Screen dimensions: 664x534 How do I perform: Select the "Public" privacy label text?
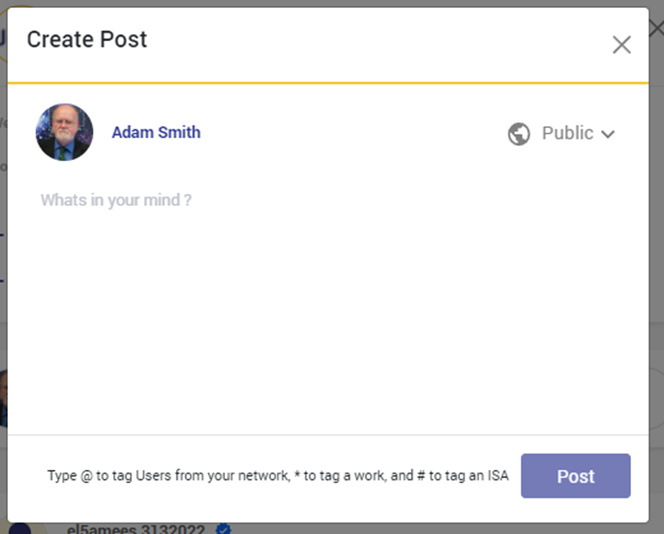click(x=567, y=133)
